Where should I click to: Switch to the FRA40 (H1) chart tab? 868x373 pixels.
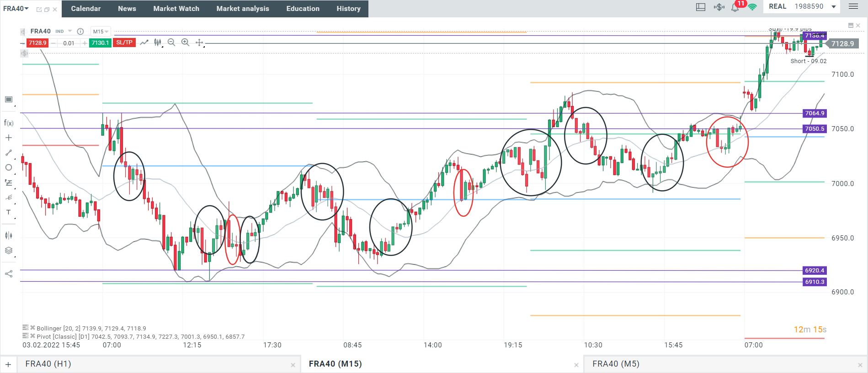point(48,364)
